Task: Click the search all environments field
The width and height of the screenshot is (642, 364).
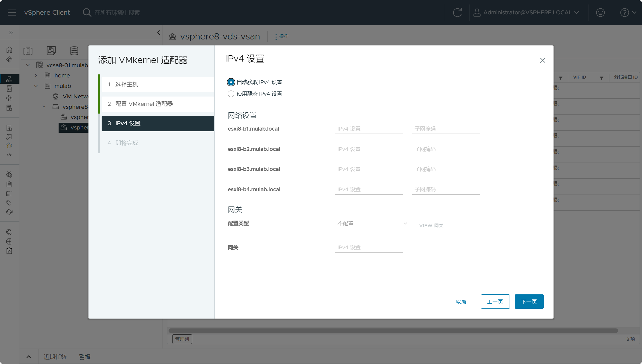Action: coord(117,13)
